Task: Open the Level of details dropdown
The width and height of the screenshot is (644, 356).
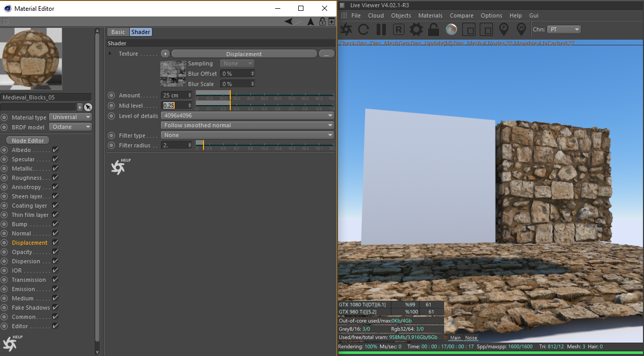Action: 247,115
